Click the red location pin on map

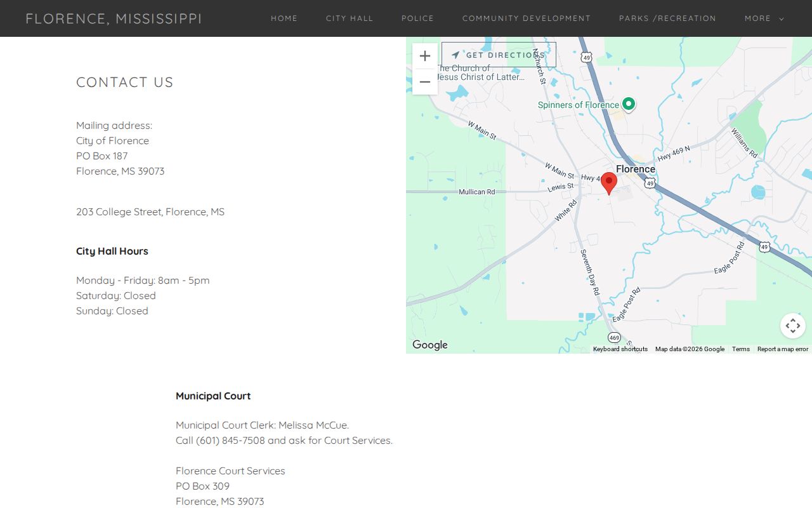(x=609, y=184)
